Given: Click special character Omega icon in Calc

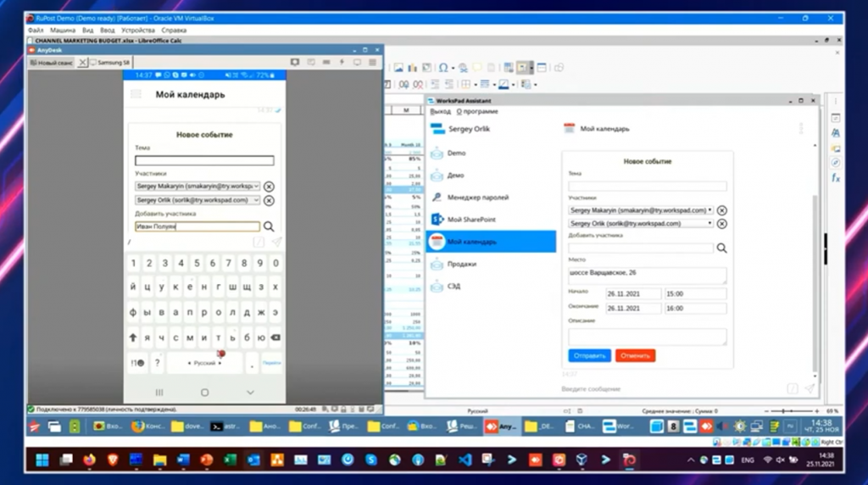Looking at the screenshot, I should 442,68.
